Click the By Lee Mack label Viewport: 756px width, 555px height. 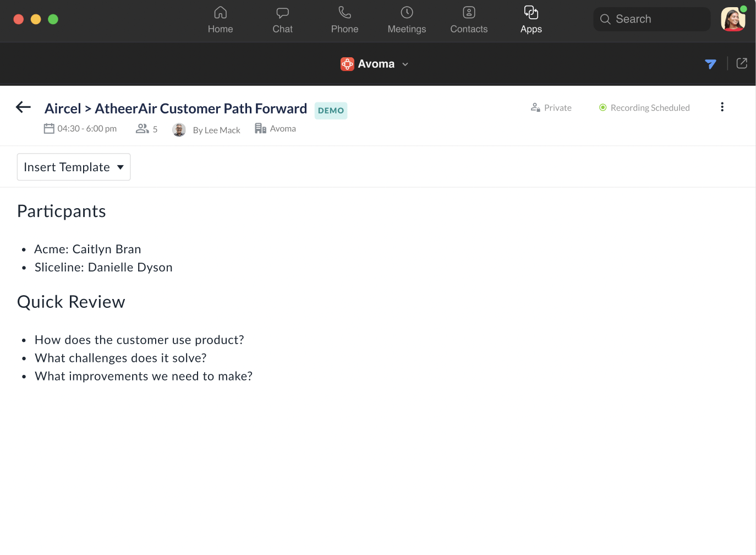click(217, 130)
